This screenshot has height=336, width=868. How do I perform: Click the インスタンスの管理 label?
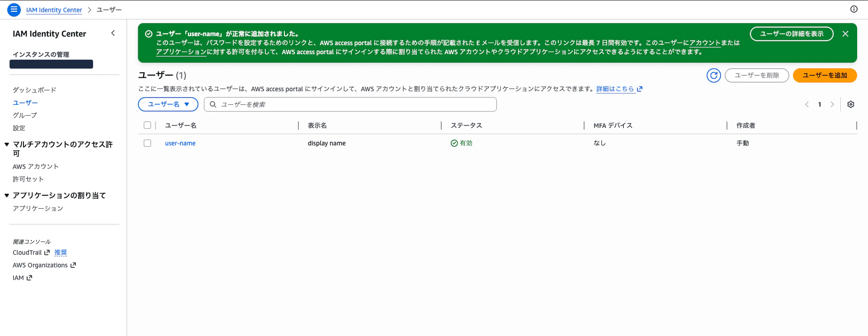coord(41,54)
